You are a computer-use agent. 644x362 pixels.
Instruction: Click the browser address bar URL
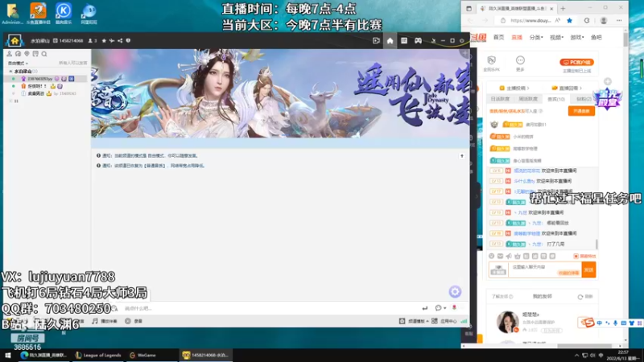[x=530, y=21]
